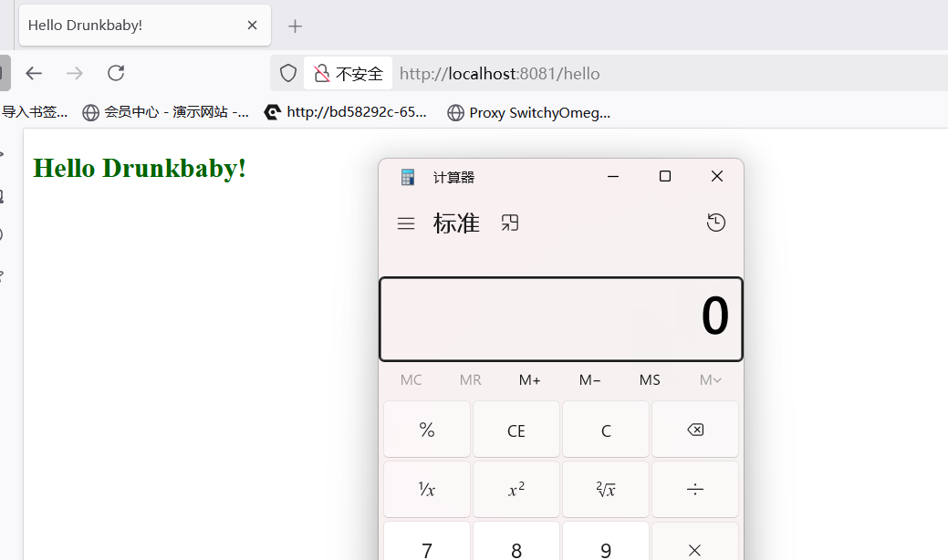Reload the current browser page
This screenshot has height=560, width=948.
tap(116, 73)
